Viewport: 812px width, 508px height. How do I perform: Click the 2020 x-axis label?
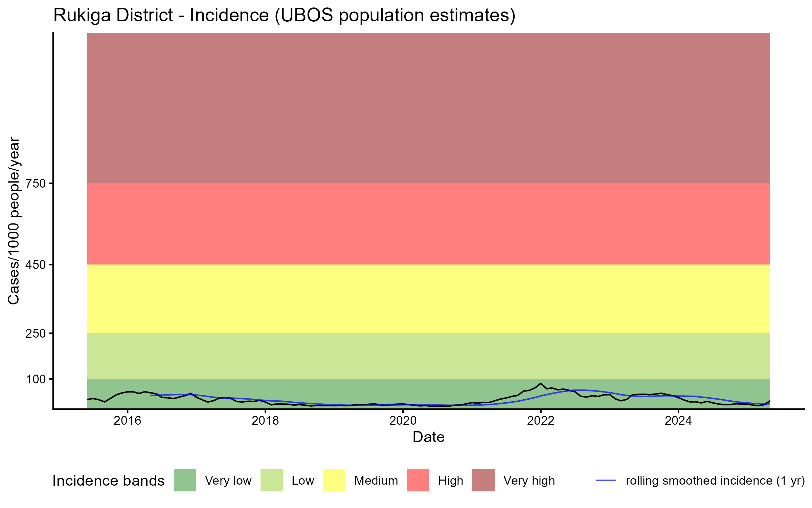[403, 421]
